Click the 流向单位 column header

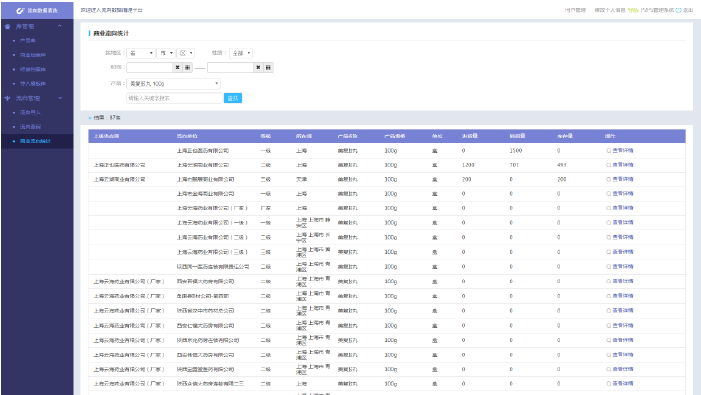[x=187, y=136]
